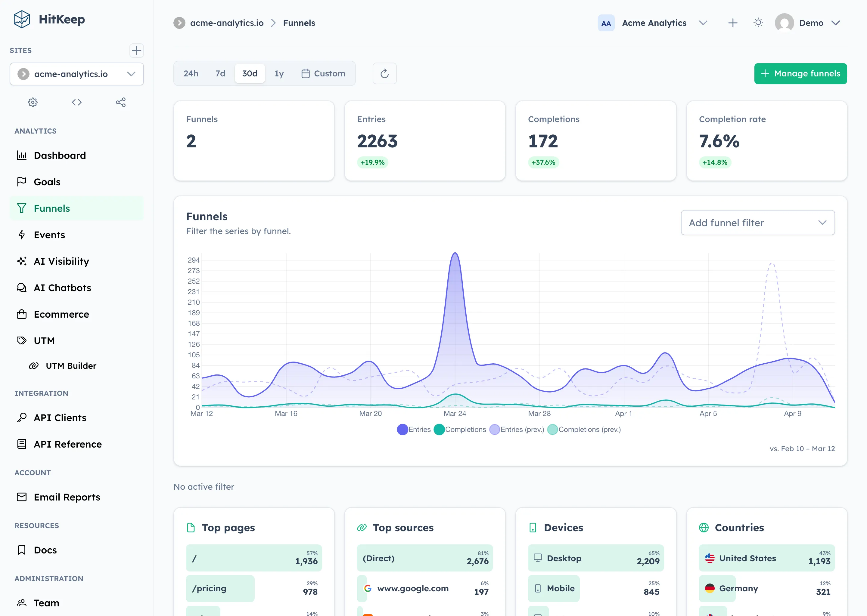Expand the Add funnel filter dropdown
The height and width of the screenshot is (616, 867).
757,223
